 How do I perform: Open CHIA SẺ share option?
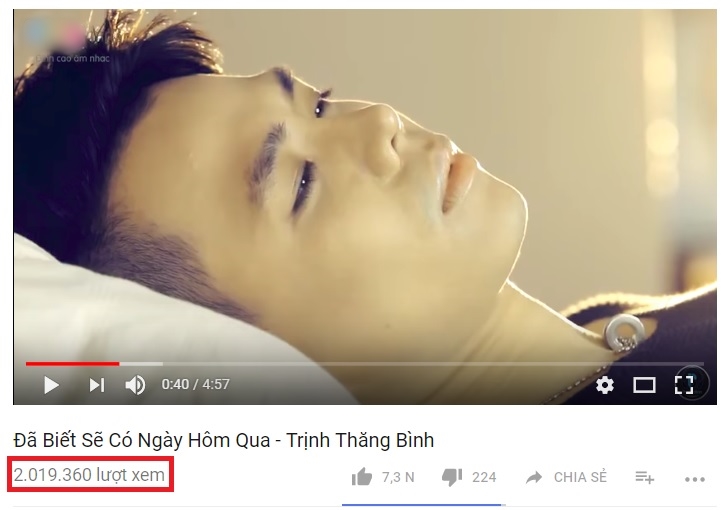coord(580,477)
